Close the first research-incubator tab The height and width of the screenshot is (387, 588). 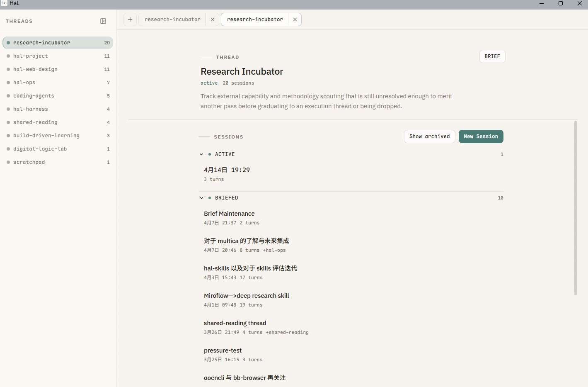coord(213,19)
